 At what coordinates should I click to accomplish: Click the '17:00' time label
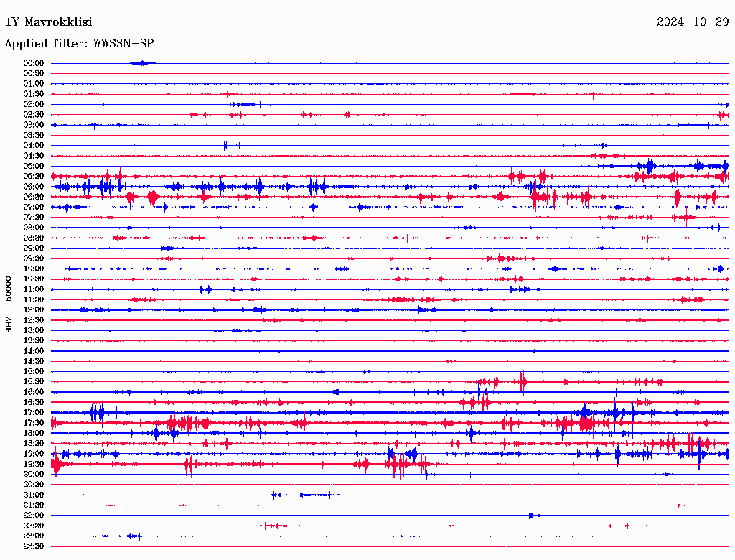tap(33, 414)
